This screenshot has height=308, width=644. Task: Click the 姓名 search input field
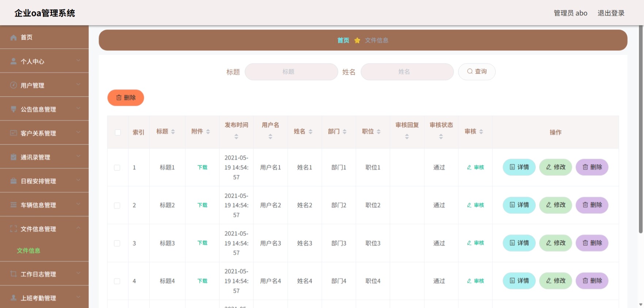click(407, 72)
